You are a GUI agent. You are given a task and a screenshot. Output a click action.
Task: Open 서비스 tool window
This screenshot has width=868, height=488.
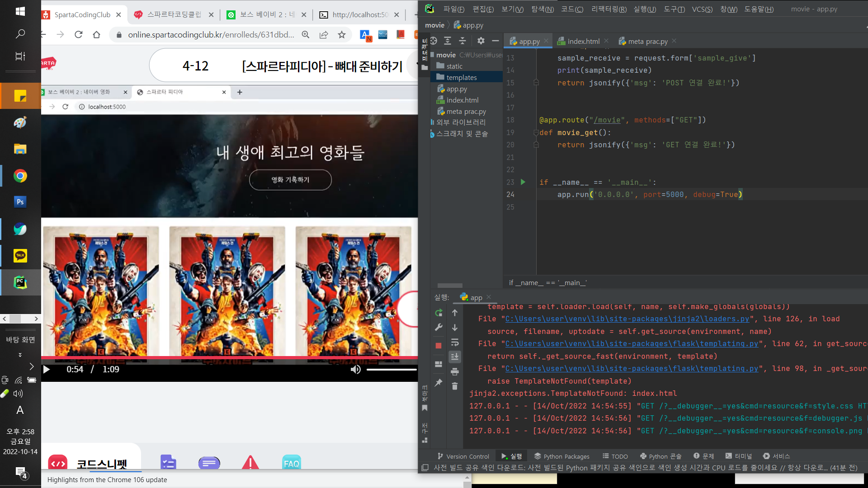point(777,456)
